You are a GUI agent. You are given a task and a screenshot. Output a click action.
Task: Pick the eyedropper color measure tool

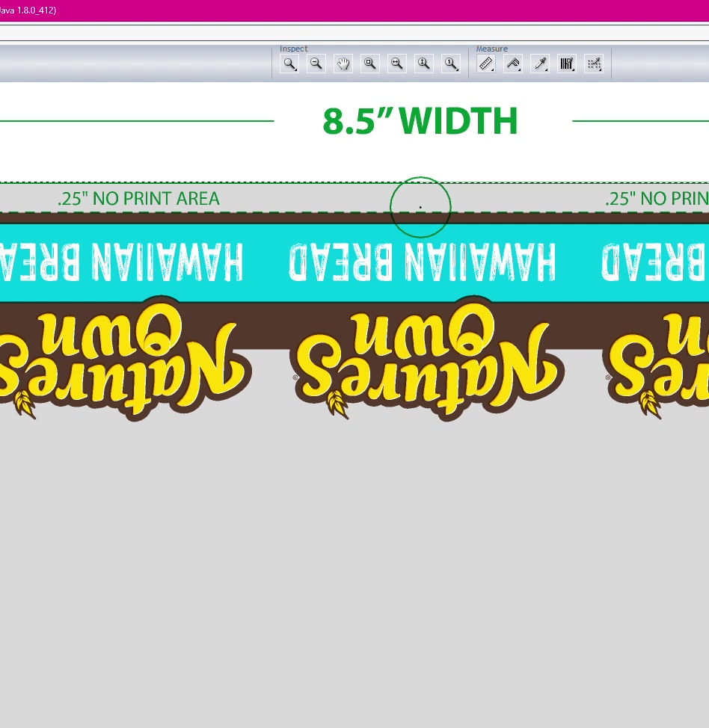coord(540,64)
